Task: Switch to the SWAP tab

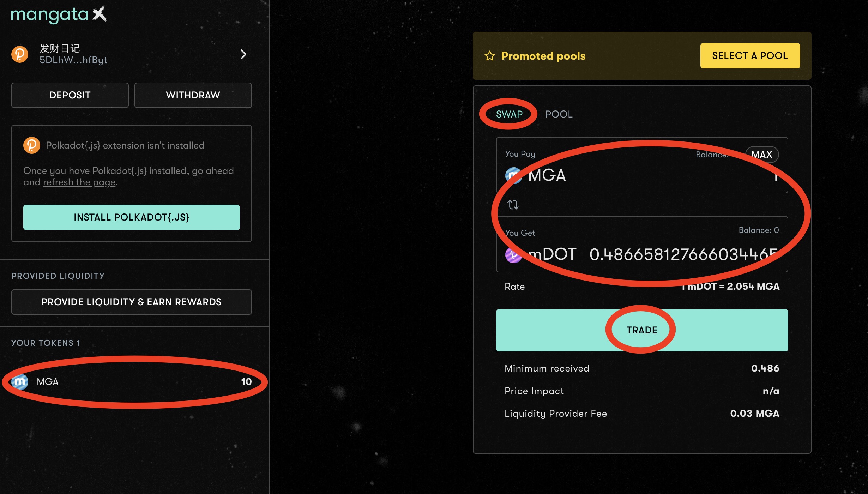Action: click(509, 114)
